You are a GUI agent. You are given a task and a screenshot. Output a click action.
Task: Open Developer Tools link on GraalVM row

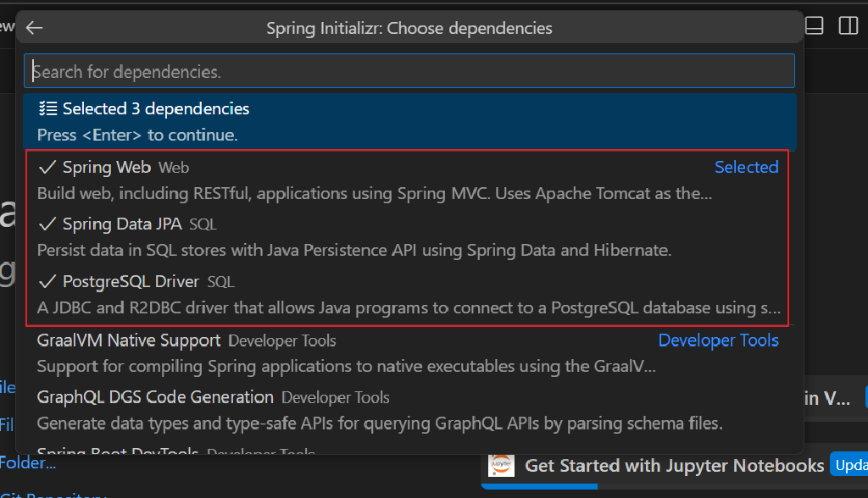[x=718, y=340]
